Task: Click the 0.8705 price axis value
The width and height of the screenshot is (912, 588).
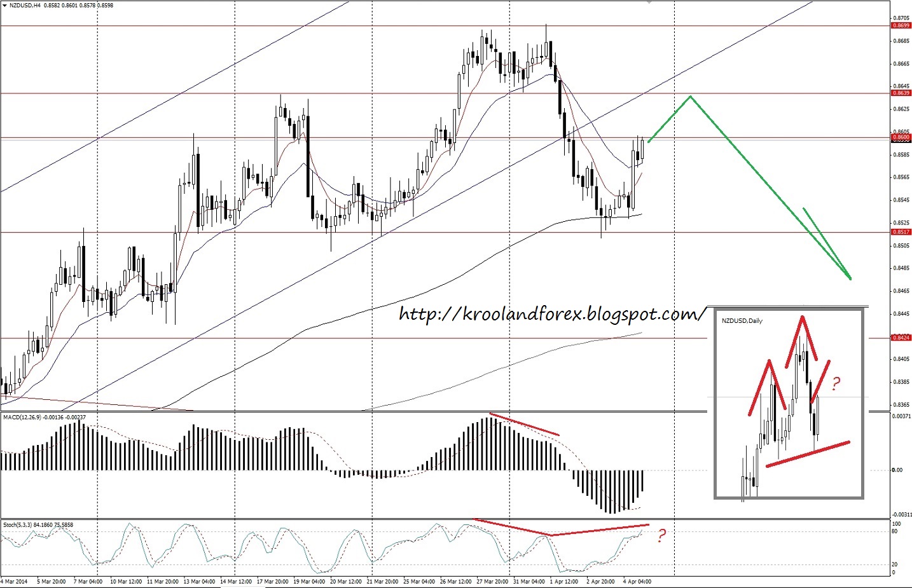Action: tap(901, 18)
